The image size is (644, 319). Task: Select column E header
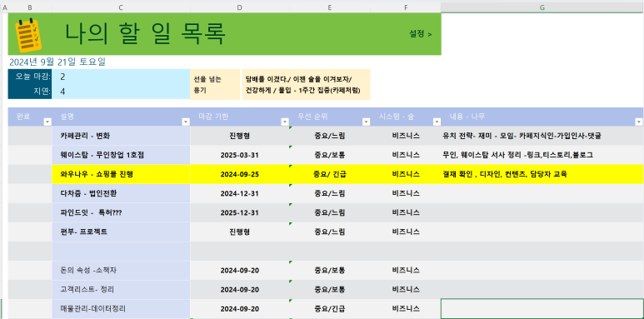point(330,7)
